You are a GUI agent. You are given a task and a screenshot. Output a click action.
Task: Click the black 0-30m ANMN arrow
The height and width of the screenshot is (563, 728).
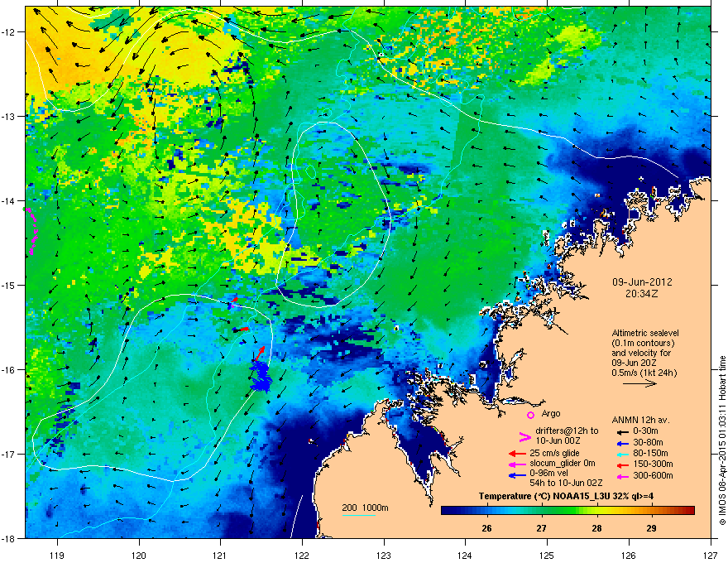622,431
